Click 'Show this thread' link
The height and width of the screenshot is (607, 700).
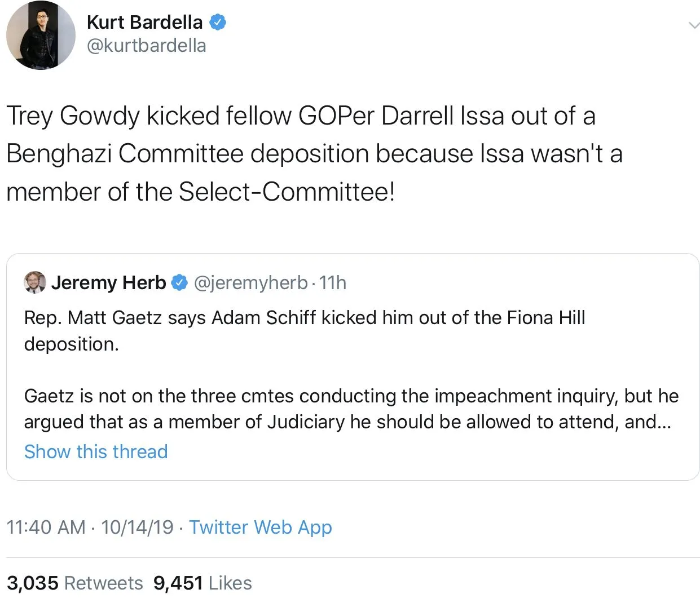click(96, 451)
